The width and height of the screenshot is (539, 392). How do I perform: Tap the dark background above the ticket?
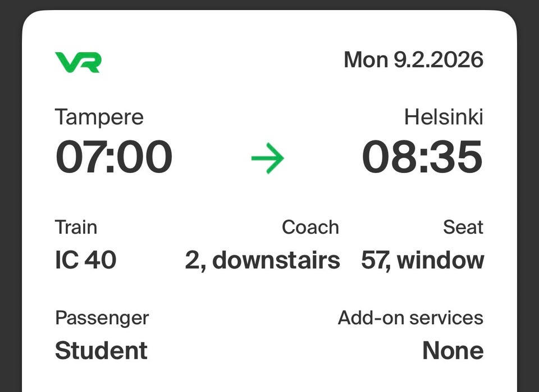click(x=269, y=4)
